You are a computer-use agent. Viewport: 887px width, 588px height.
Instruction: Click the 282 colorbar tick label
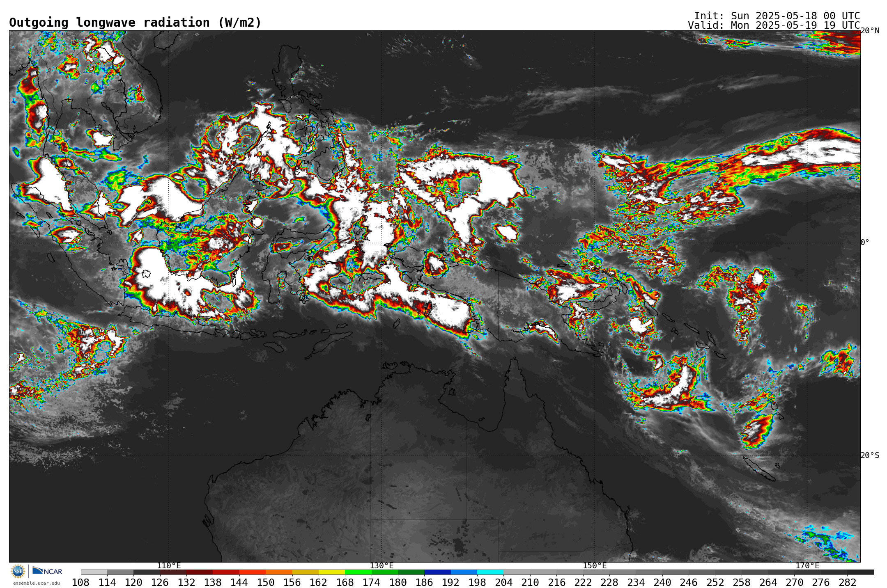pos(847,583)
